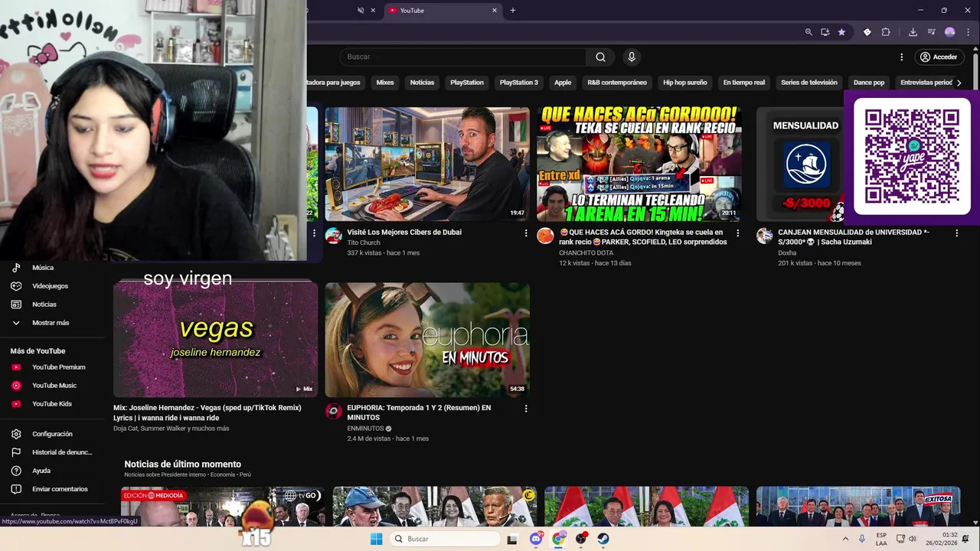Expand Mostrar más in the sidebar

pos(52,323)
